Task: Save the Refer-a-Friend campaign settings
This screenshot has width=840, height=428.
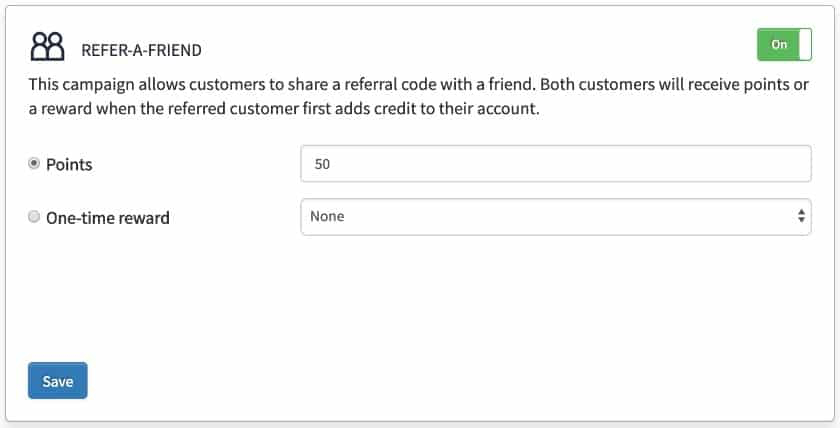Action: [x=58, y=381]
